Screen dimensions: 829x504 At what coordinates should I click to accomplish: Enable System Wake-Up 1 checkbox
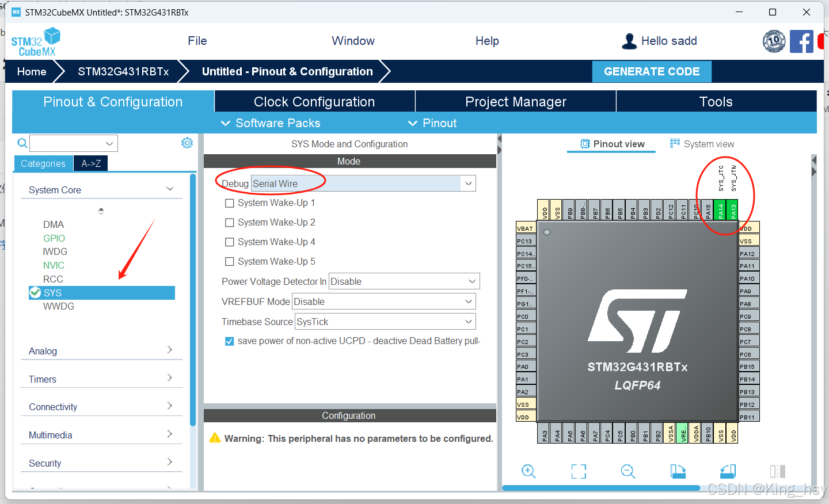point(229,203)
